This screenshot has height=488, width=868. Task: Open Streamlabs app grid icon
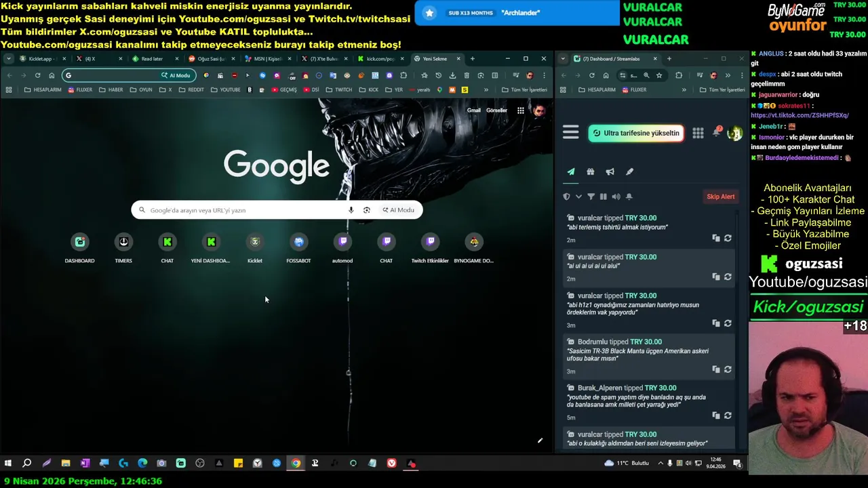pos(698,133)
